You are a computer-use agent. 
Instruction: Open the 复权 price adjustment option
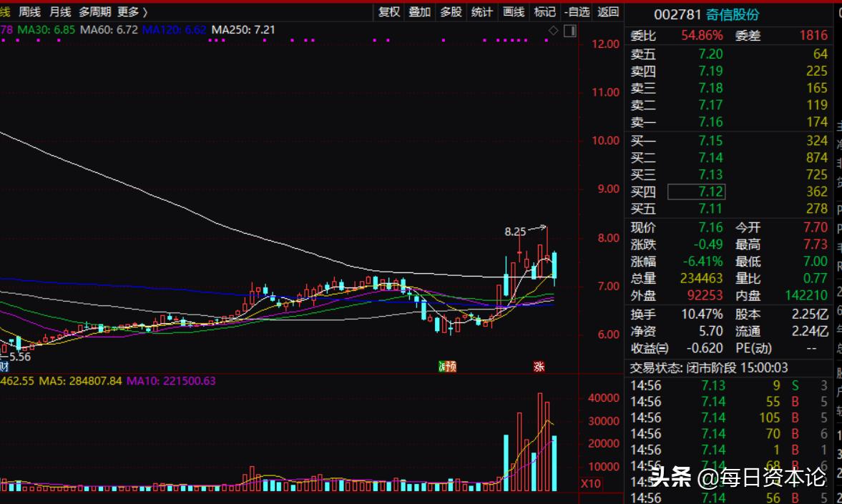coord(388,12)
